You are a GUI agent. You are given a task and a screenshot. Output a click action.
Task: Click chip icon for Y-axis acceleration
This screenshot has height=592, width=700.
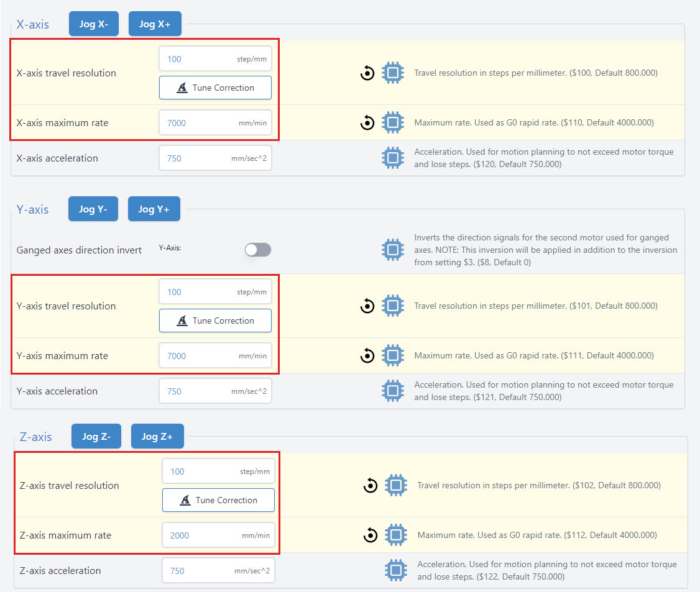[392, 391]
